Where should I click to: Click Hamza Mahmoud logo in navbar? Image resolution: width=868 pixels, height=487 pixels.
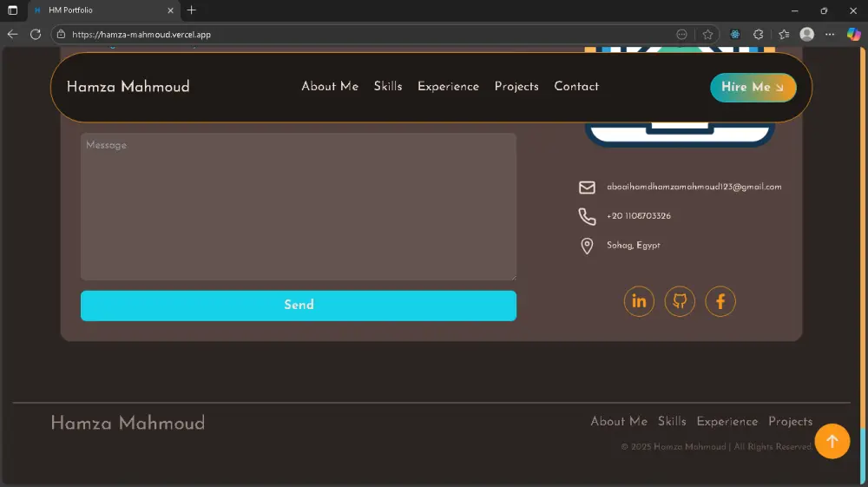[128, 87]
